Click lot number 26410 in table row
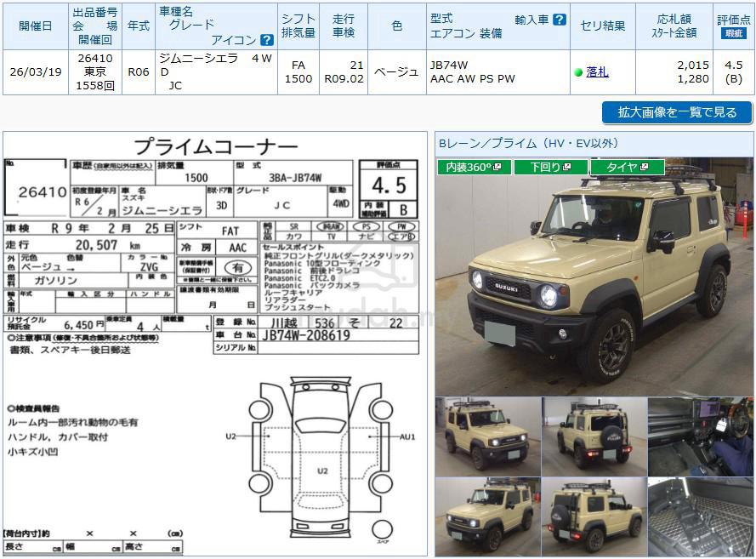The height and width of the screenshot is (559, 756). (x=95, y=59)
